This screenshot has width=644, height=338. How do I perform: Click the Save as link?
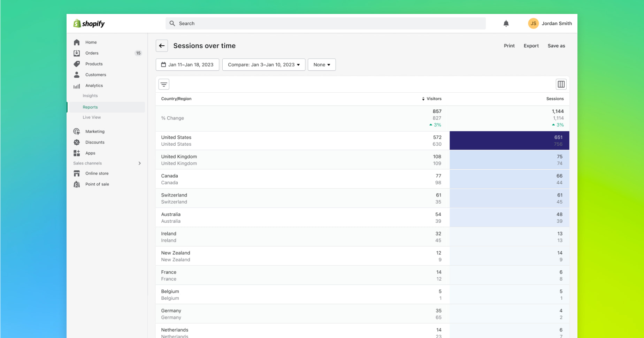tap(556, 46)
